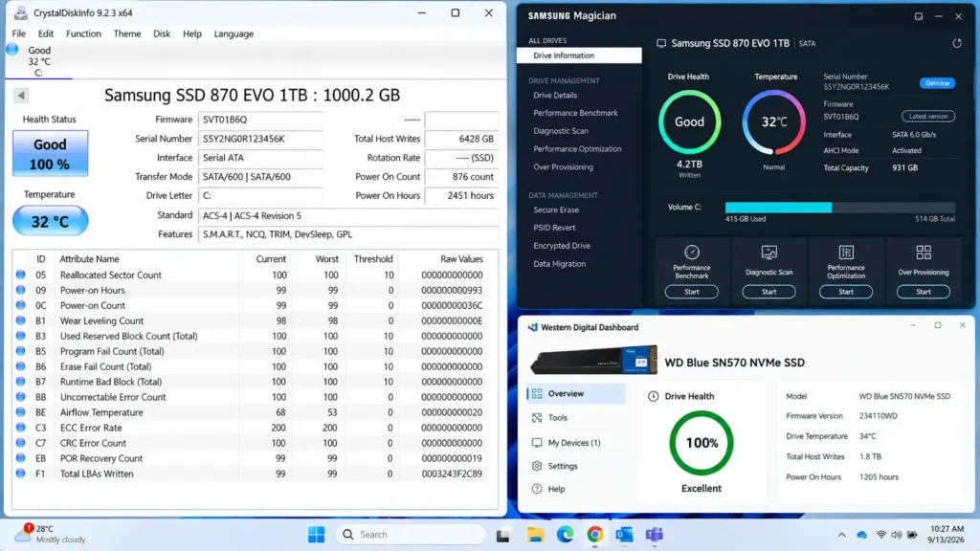The height and width of the screenshot is (551, 980).
Task: Click the Volume C: usage bar
Action: 840,208
